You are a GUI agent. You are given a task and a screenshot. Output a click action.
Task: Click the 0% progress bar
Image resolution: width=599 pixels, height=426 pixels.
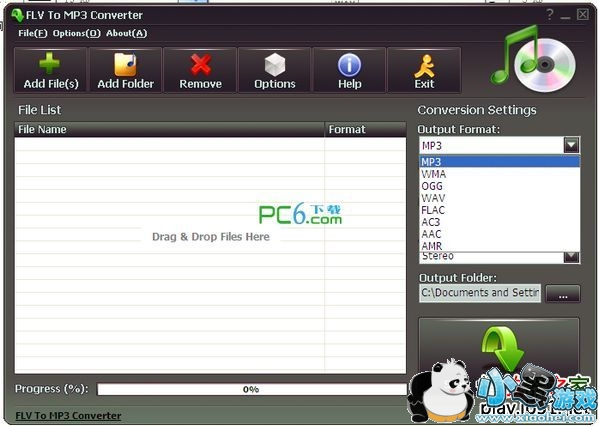[x=251, y=389]
